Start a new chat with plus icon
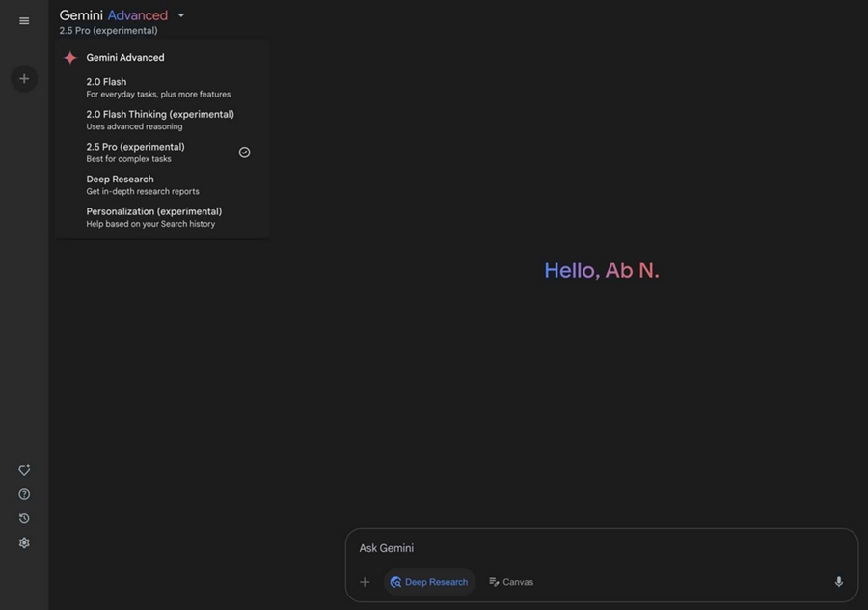The width and height of the screenshot is (868, 610). 24,79
